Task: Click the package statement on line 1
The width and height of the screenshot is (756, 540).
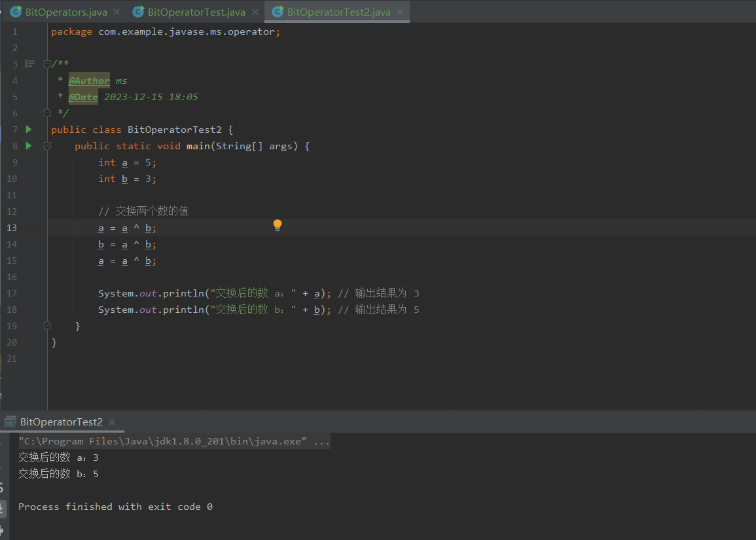Action: [x=166, y=32]
